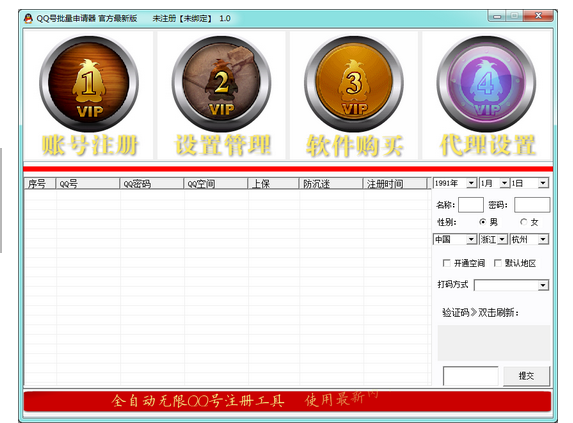Click the 提交 submit button
Image resolution: width=573 pixels, height=423 pixels.
pyautogui.click(x=526, y=376)
